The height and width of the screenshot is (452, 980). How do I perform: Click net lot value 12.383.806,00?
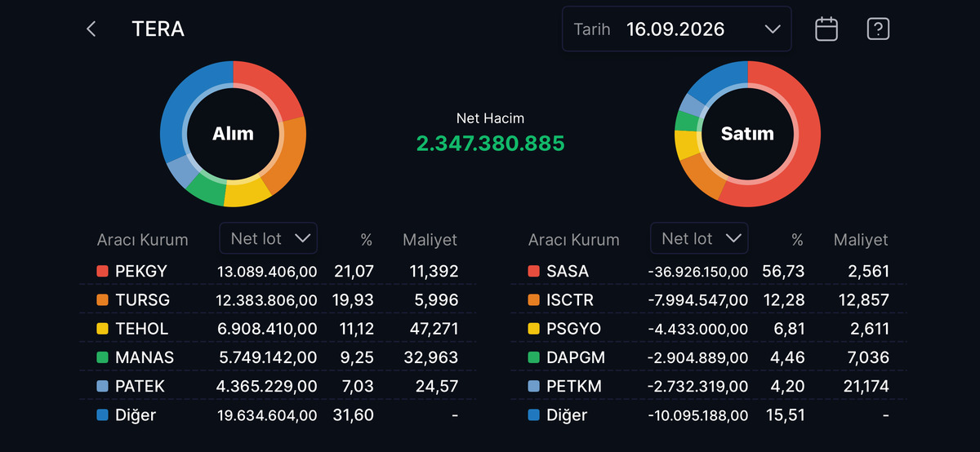coord(267,300)
